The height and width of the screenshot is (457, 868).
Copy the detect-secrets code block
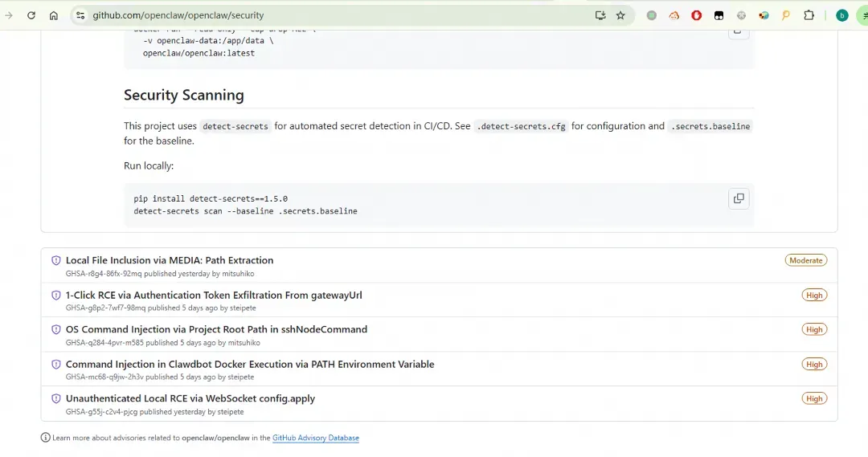tap(739, 198)
